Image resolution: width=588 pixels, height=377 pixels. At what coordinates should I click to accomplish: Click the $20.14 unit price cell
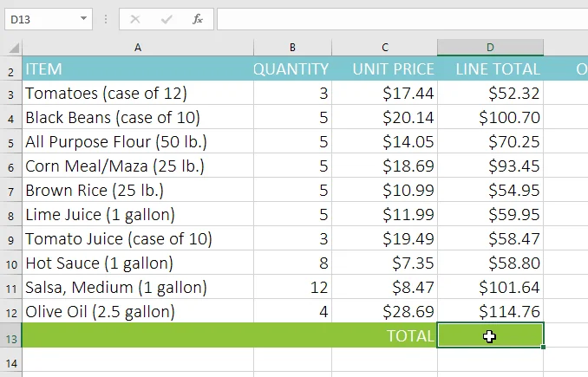[x=384, y=117]
